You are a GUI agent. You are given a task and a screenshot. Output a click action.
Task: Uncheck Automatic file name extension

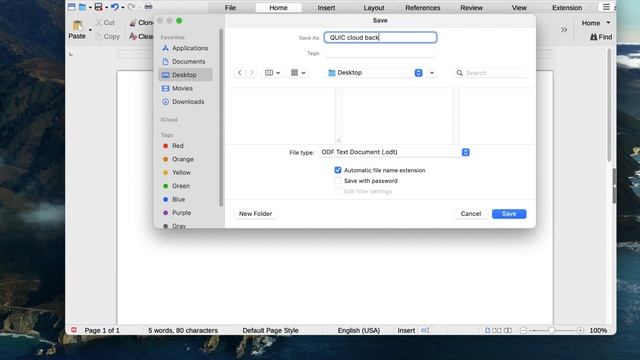pyautogui.click(x=338, y=170)
